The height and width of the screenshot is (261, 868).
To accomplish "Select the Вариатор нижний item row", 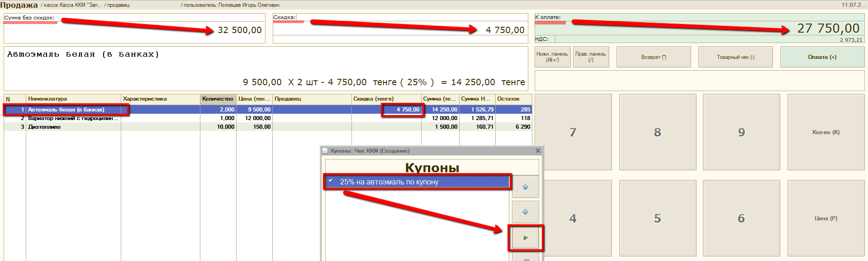I will [x=72, y=118].
